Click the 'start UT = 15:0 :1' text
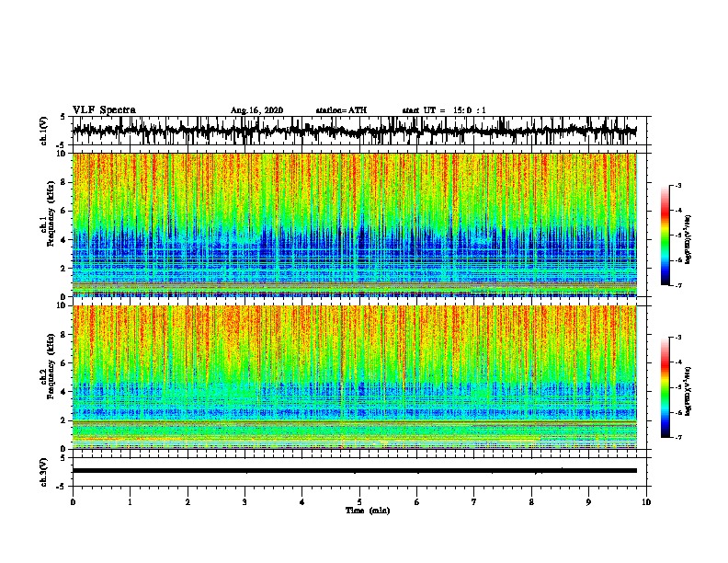This screenshot has width=728, height=563. (x=444, y=110)
